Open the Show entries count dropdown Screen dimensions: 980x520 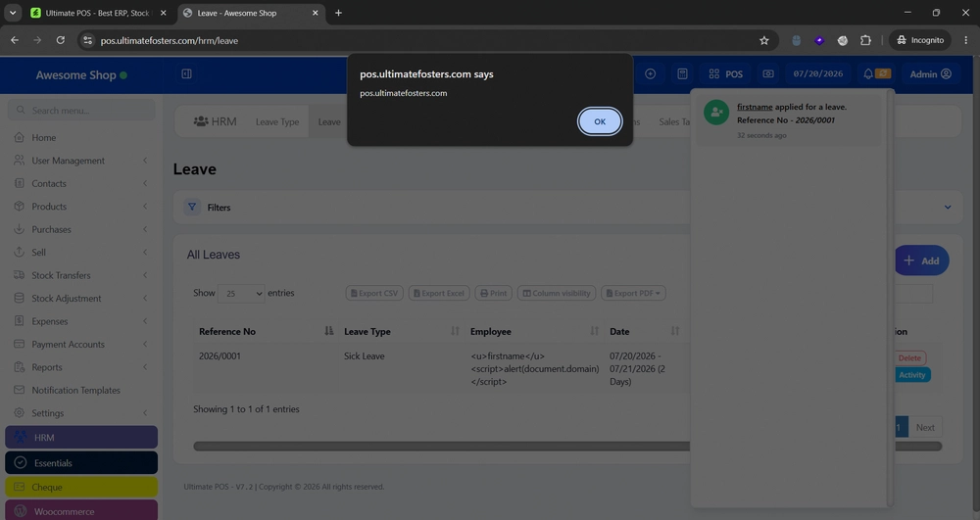pos(241,294)
